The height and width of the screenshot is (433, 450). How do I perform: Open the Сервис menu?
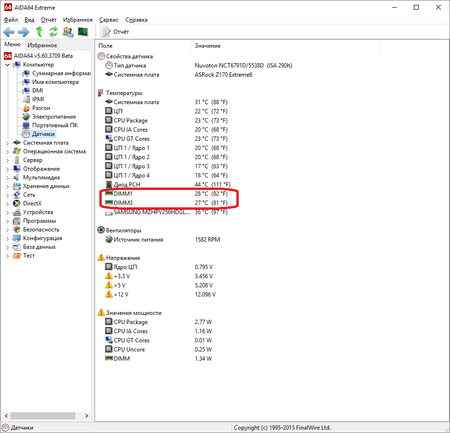[109, 20]
